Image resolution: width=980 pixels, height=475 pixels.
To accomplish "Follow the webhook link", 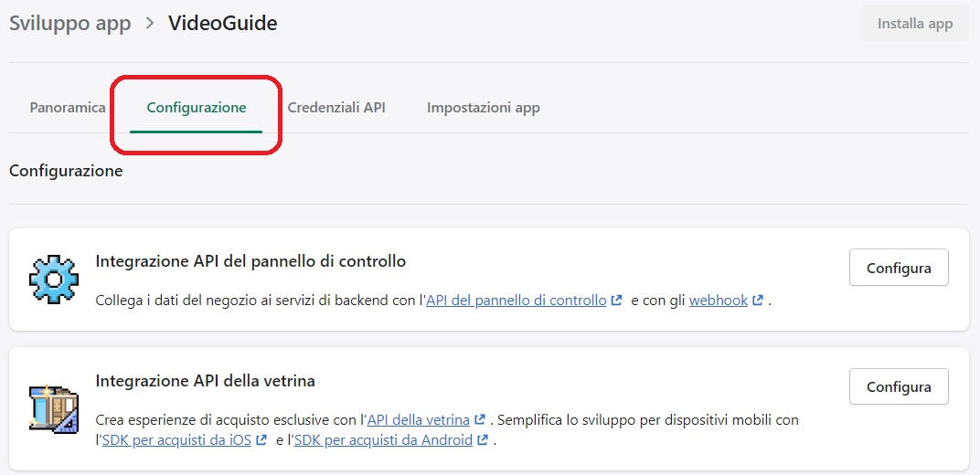I will click(719, 301).
